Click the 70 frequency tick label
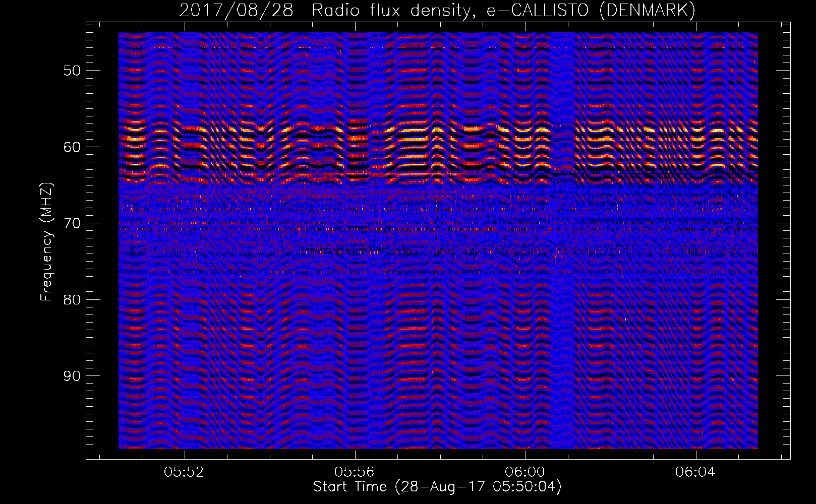The width and height of the screenshot is (816, 504). (x=72, y=223)
